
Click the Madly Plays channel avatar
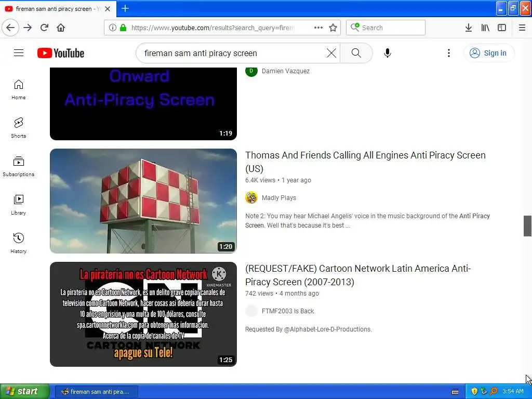pyautogui.click(x=251, y=198)
